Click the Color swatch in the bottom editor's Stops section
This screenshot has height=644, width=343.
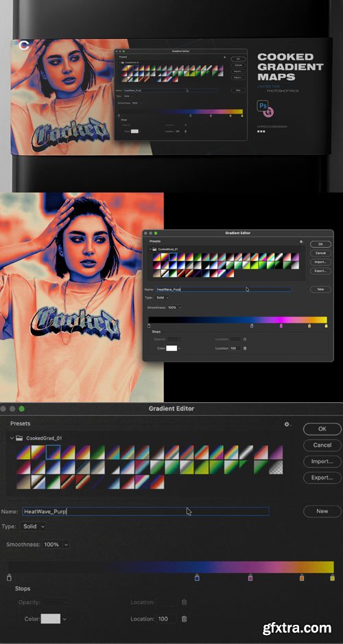click(51, 619)
